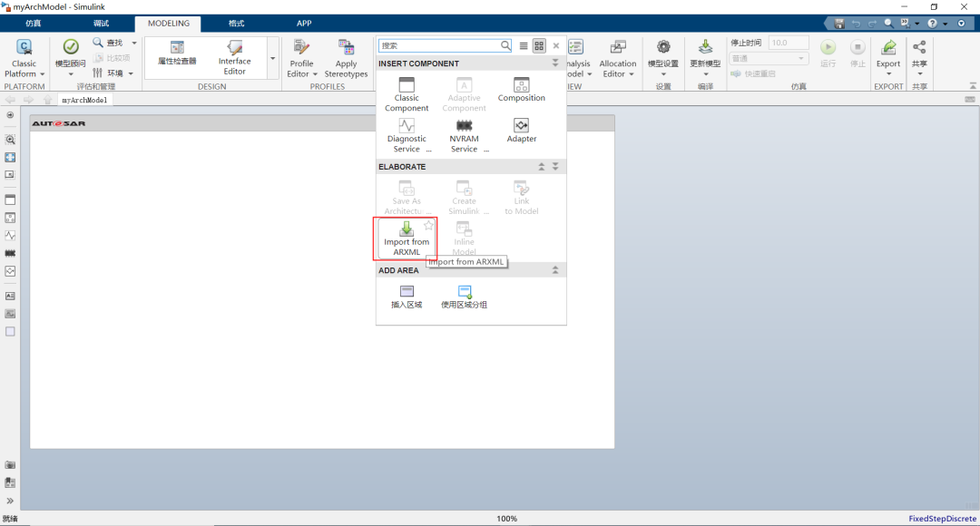Collapse the INSERT COMPONENT section
The height and width of the screenshot is (526, 980).
click(555, 63)
